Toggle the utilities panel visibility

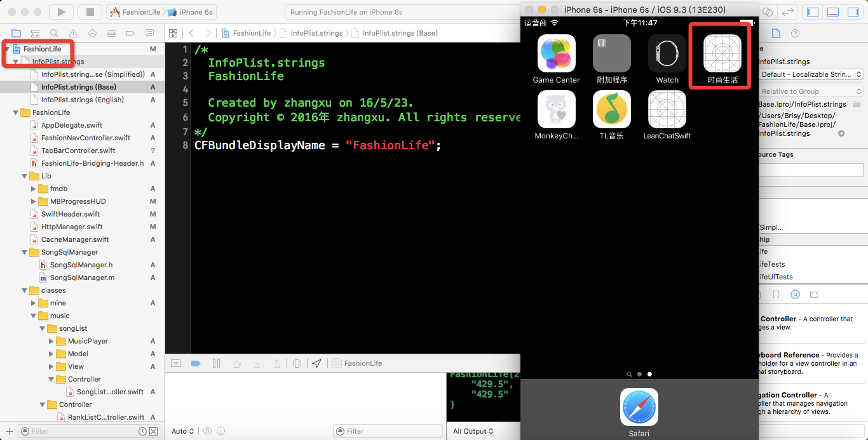point(855,12)
